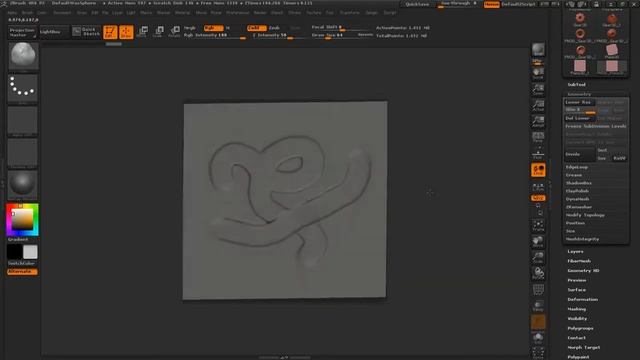Screen dimensions: 640x360
Task: Toggle the PolyF grid icon
Action: [x=538, y=290]
